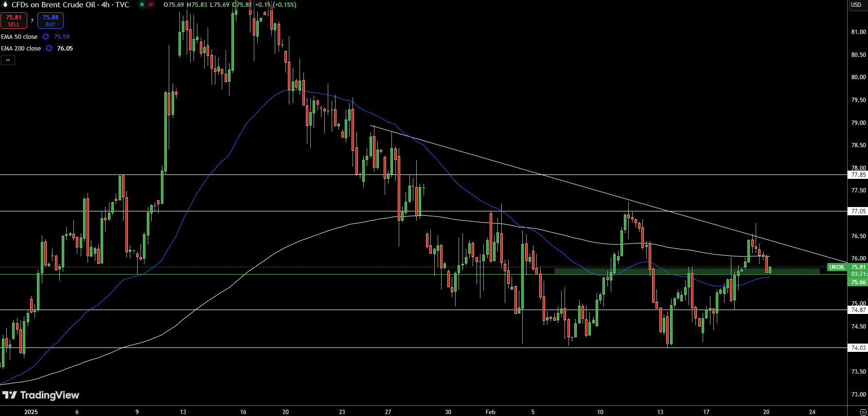Collapse the indicator legend with chevron button
The image size is (868, 416).
click(x=8, y=60)
